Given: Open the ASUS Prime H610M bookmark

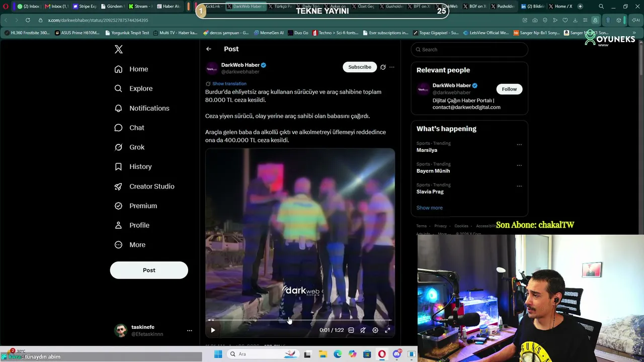Looking at the screenshot, I should click(77, 33).
